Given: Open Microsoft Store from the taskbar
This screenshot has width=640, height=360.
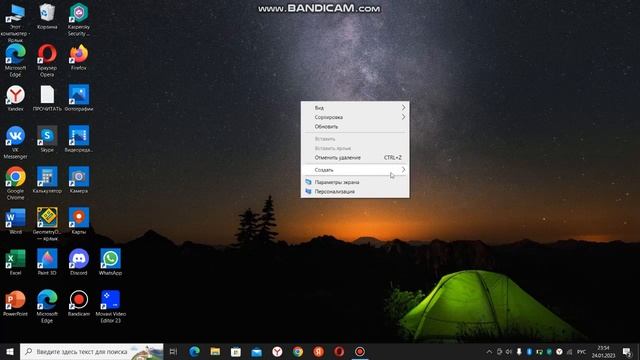Looking at the screenshot, I should (236, 351).
